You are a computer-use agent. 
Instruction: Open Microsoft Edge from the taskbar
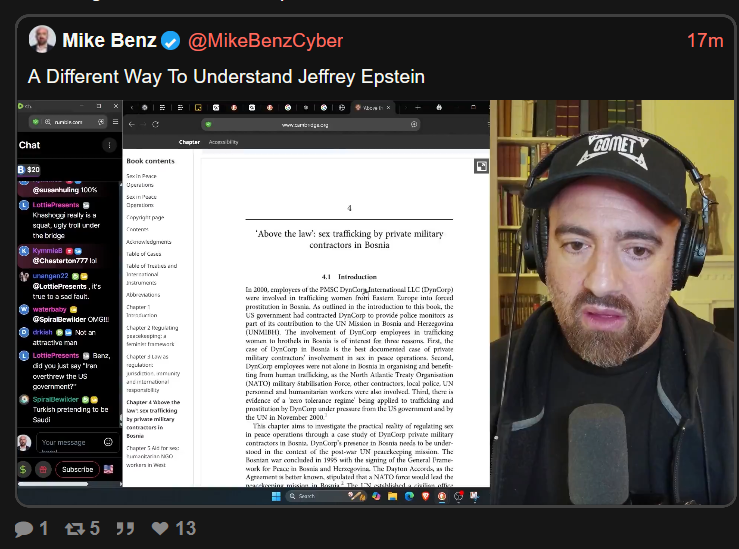click(x=409, y=496)
